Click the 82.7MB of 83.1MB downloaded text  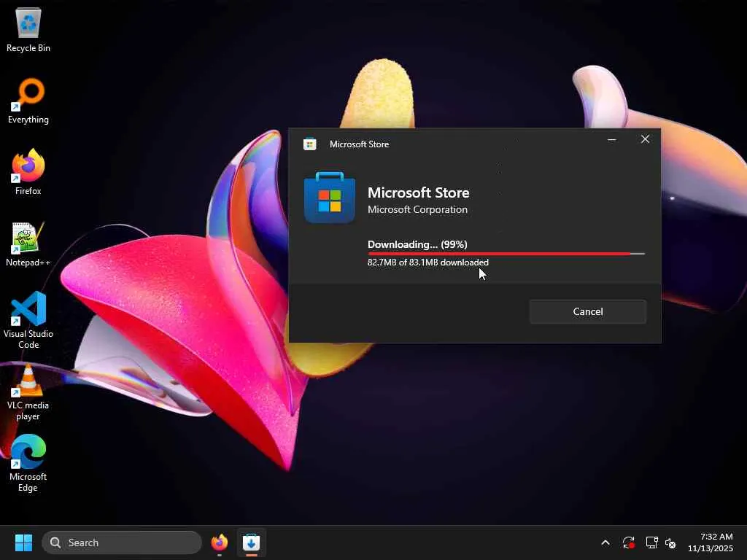click(x=427, y=262)
